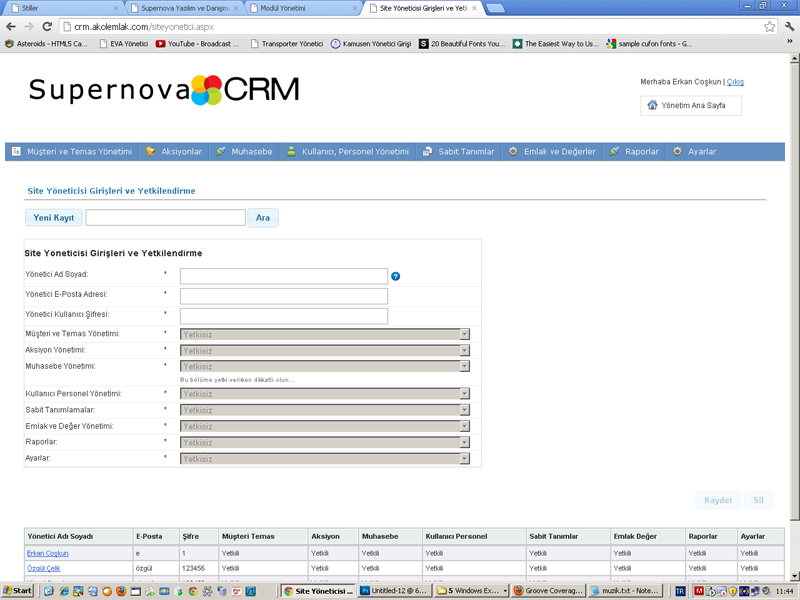The height and width of the screenshot is (600, 800).
Task: Focus the Yönetici E-Posta Adresi input field
Action: (284, 296)
